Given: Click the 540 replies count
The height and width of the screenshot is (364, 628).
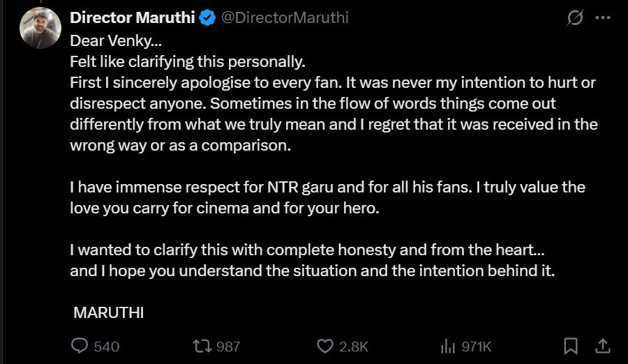Looking at the screenshot, I should click(106, 347).
